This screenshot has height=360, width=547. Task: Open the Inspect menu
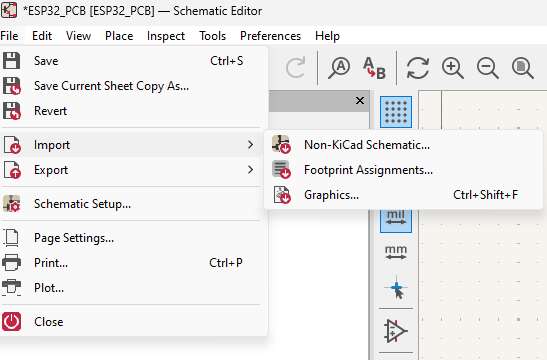(x=166, y=36)
